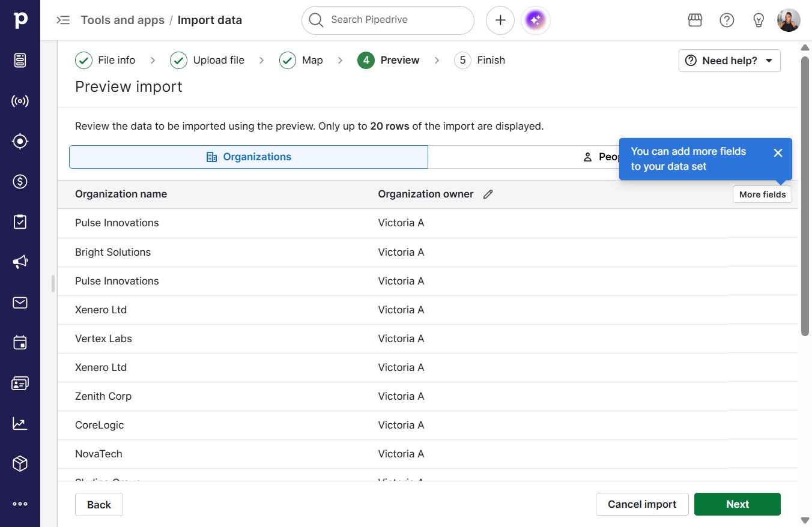Click Cancel import

(642, 504)
